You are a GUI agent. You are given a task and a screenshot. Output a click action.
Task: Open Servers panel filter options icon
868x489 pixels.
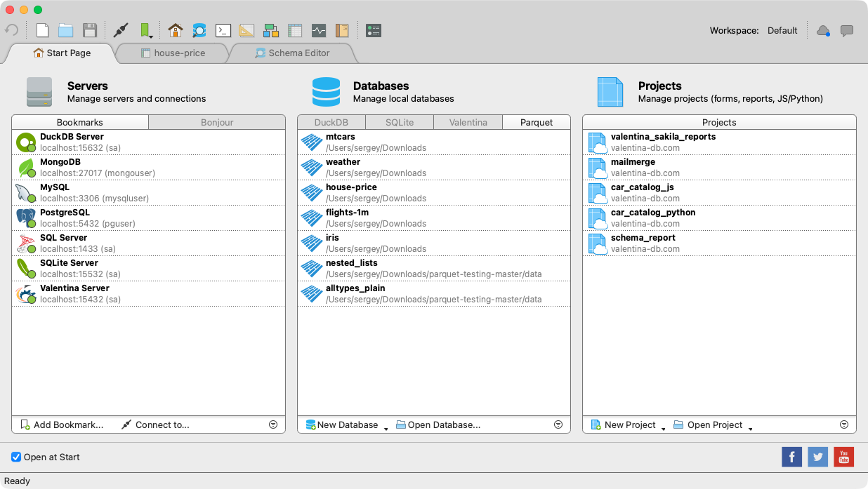[x=273, y=424]
